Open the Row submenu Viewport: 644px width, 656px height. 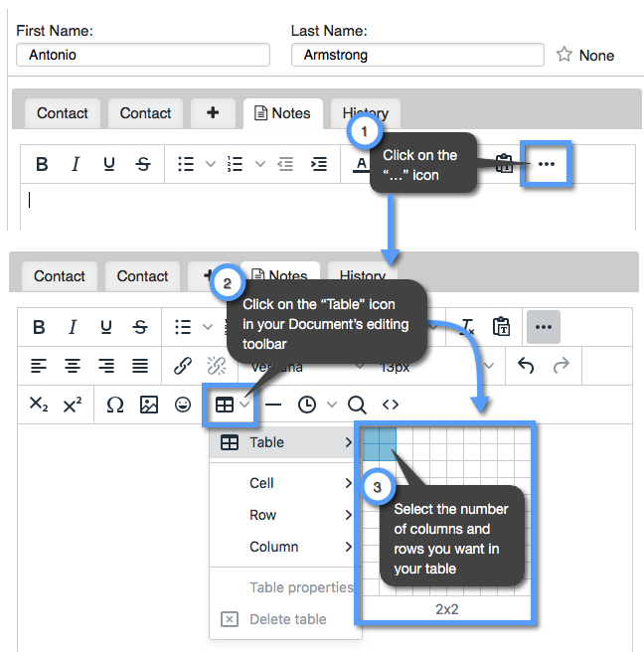click(285, 515)
